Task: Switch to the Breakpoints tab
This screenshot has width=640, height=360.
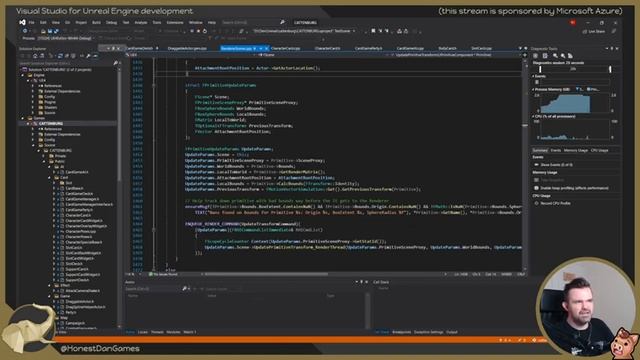Action: (x=401, y=332)
